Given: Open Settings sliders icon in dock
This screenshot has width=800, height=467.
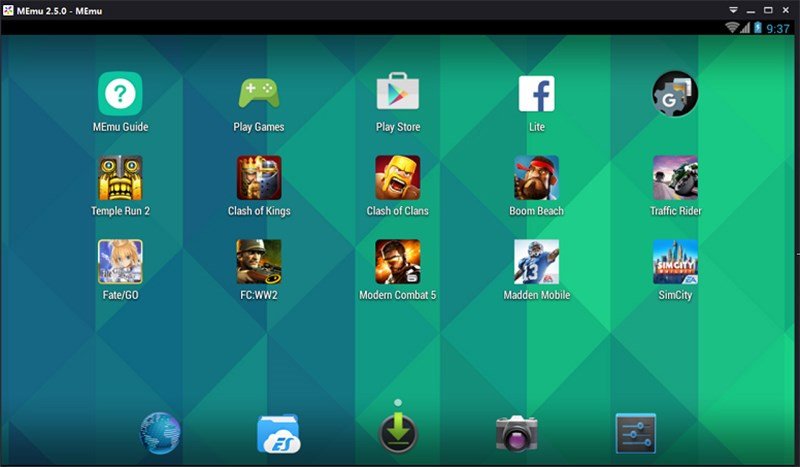Looking at the screenshot, I should coord(635,433).
